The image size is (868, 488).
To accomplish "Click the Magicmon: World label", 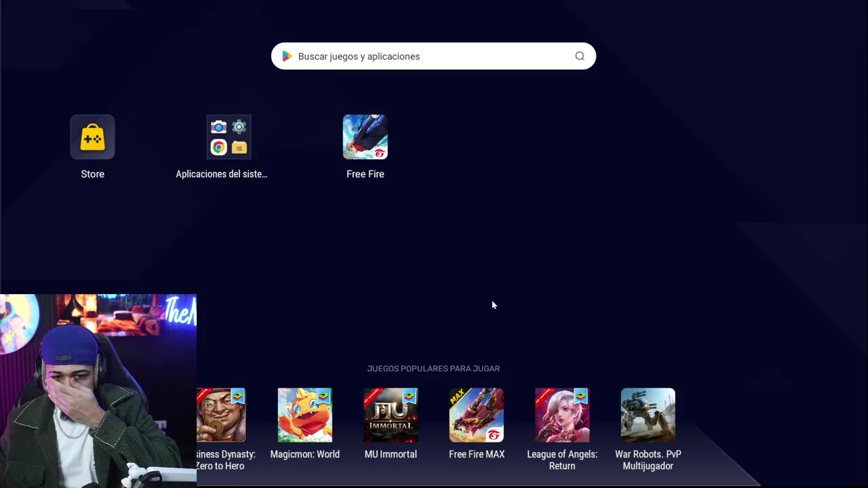I will coord(304,454).
